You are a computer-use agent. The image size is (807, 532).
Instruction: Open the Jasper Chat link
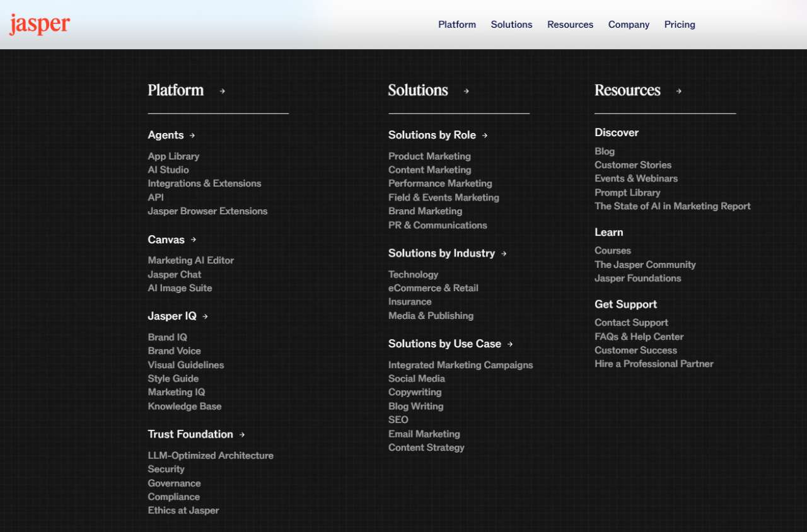click(174, 274)
